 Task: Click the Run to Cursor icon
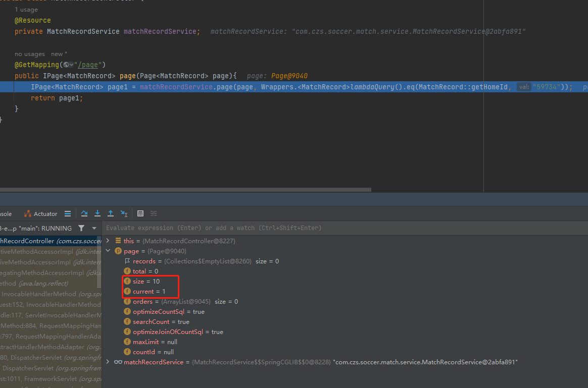tap(124, 213)
